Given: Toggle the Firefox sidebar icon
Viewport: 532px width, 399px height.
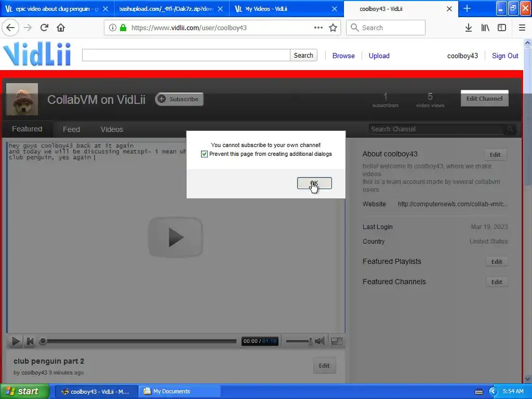Looking at the screenshot, I should tap(502, 28).
